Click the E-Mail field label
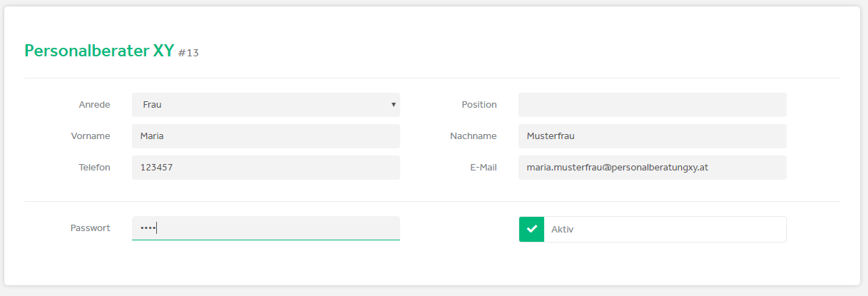The image size is (868, 296). coord(481,168)
